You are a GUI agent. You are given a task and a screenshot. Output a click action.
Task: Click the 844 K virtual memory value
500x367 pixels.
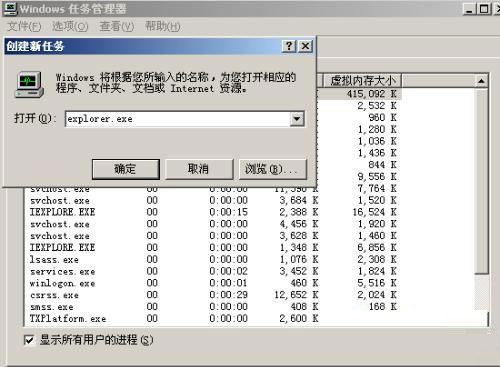click(382, 165)
